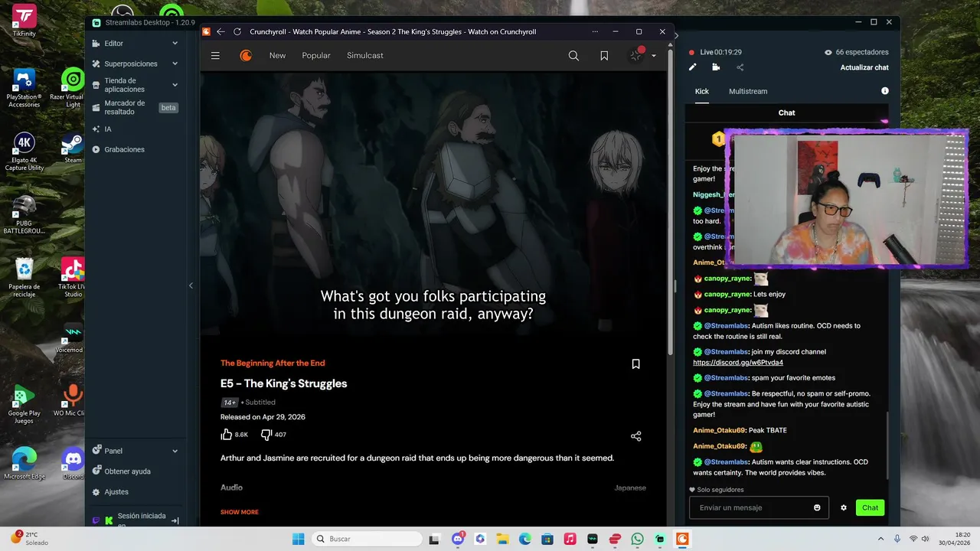Screen dimensions: 980x551
Task: Click the Crunchyroll profile avatar
Action: tap(636, 55)
